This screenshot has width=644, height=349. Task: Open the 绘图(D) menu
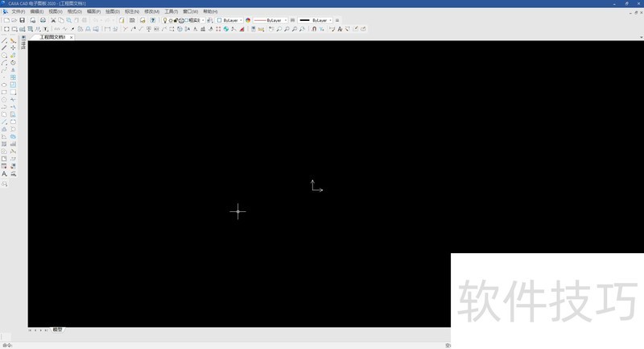pyautogui.click(x=113, y=11)
